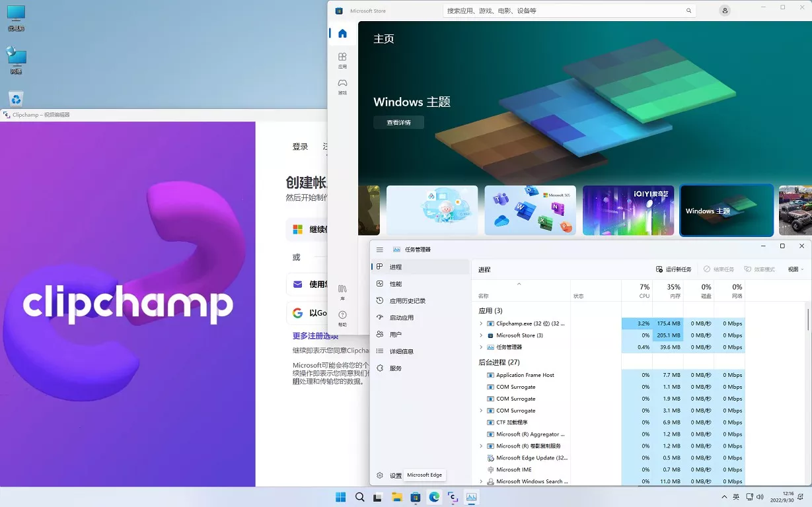The height and width of the screenshot is (507, 812).
Task: Open the Recycle Bin desktop icon
Action: click(16, 99)
